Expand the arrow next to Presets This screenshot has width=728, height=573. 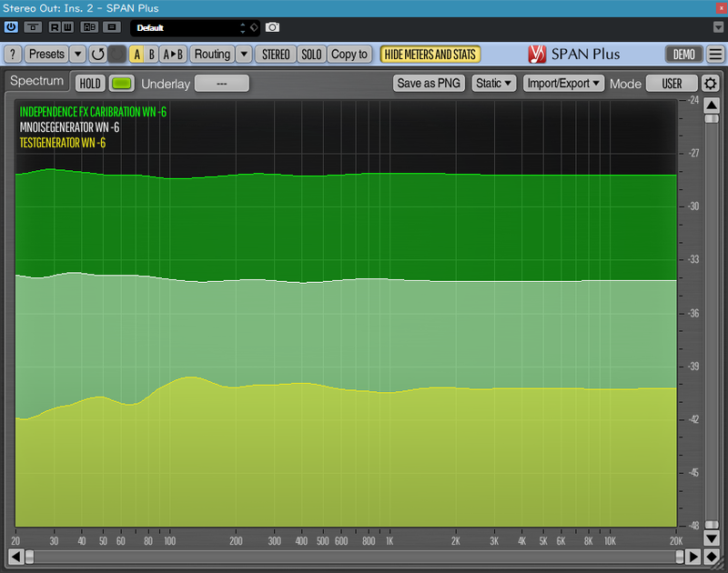point(78,55)
